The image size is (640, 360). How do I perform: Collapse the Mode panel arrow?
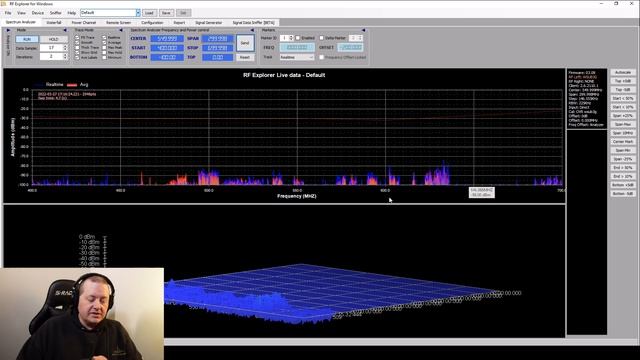pyautogui.click(x=65, y=30)
